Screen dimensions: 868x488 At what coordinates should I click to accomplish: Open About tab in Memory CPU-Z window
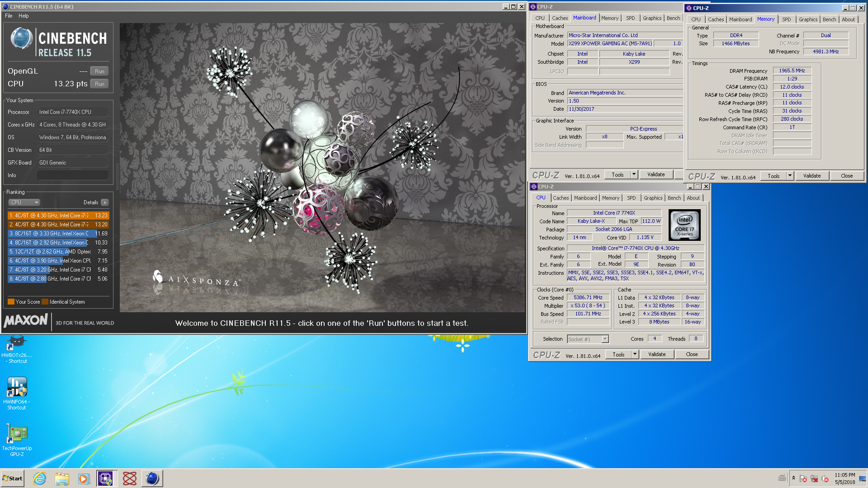[848, 19]
